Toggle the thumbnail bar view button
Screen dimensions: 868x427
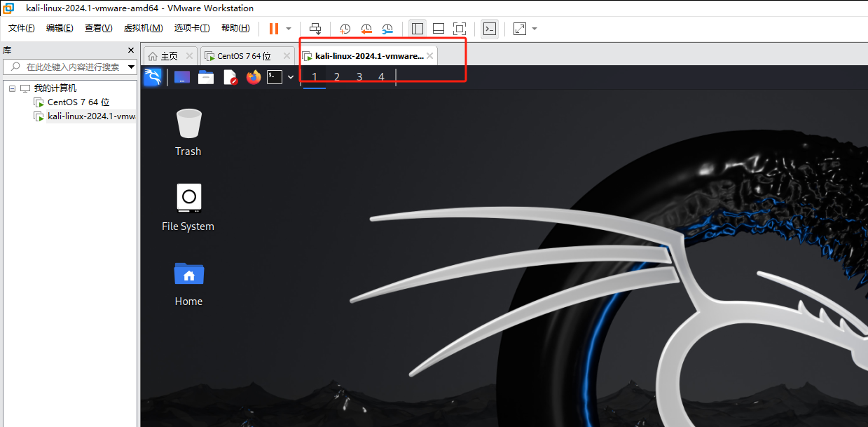[x=439, y=29]
